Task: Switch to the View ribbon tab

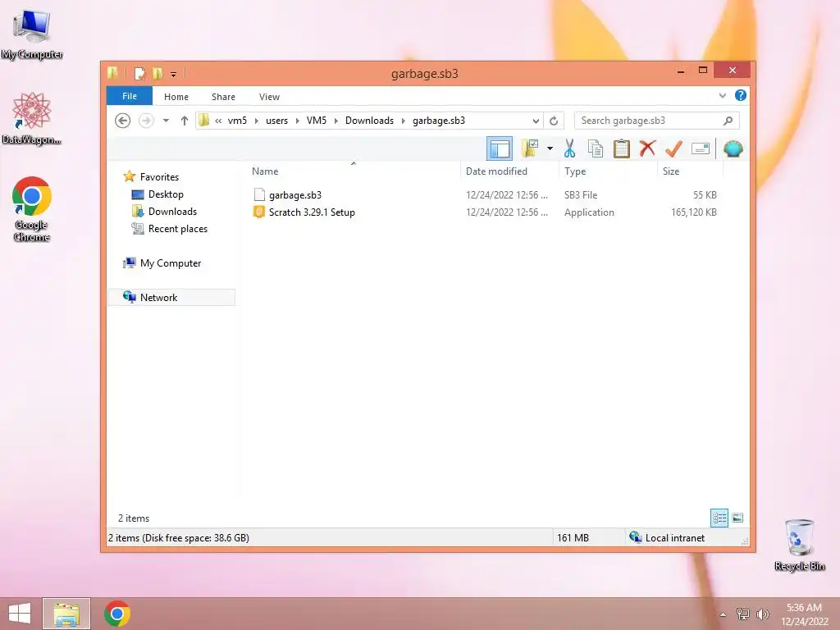Action: point(269,97)
